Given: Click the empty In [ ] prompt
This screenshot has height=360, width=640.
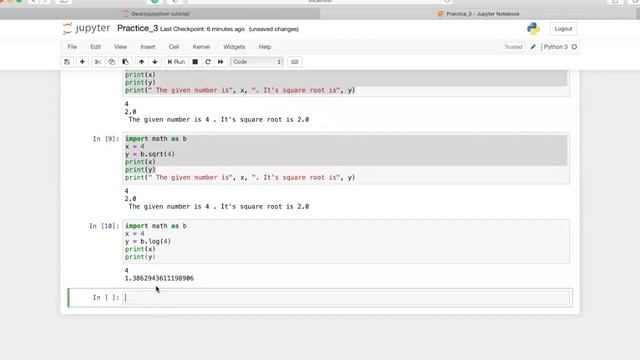Looking at the screenshot, I should pyautogui.click(x=106, y=298).
